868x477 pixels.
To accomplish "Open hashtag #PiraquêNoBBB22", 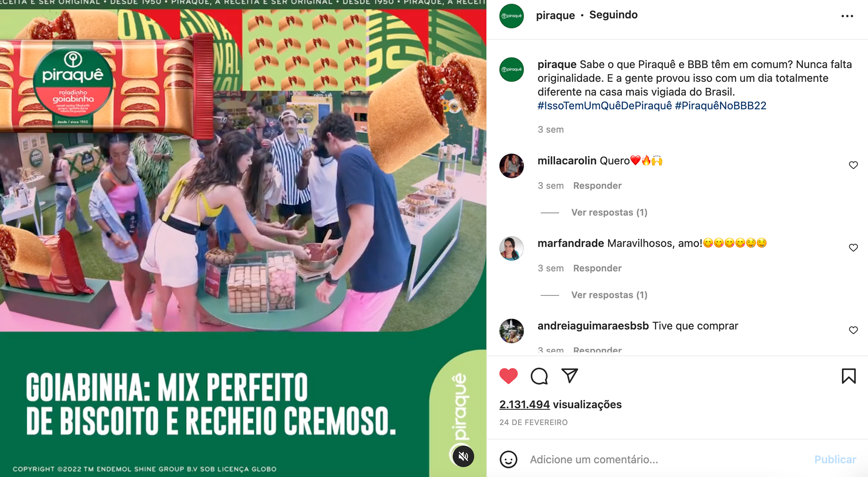I will coord(721,106).
